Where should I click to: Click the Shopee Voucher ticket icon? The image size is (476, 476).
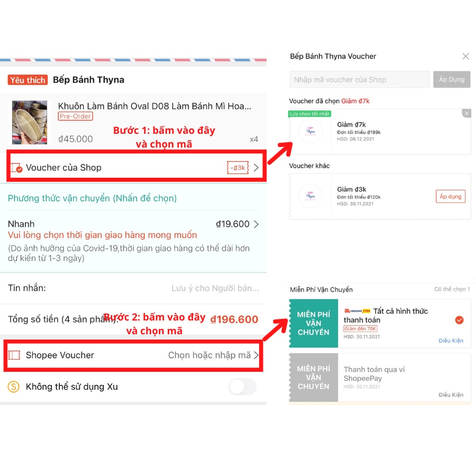[x=14, y=355]
